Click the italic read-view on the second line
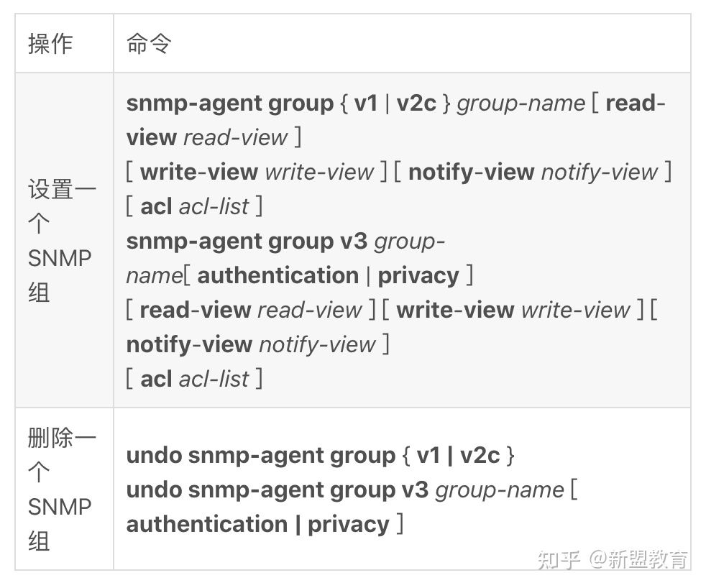This screenshot has width=706, height=588. pos(235,137)
